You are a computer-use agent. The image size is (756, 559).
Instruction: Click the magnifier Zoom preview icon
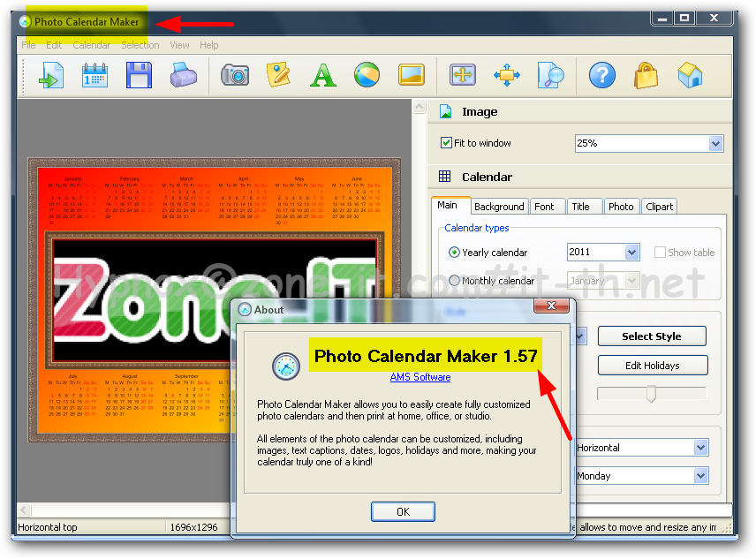550,75
